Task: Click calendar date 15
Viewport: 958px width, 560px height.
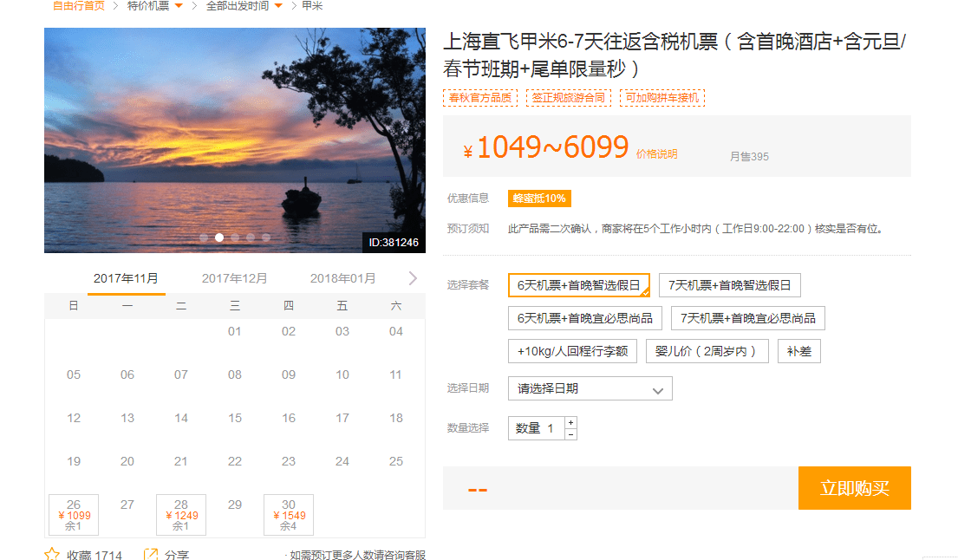Action: [x=235, y=418]
